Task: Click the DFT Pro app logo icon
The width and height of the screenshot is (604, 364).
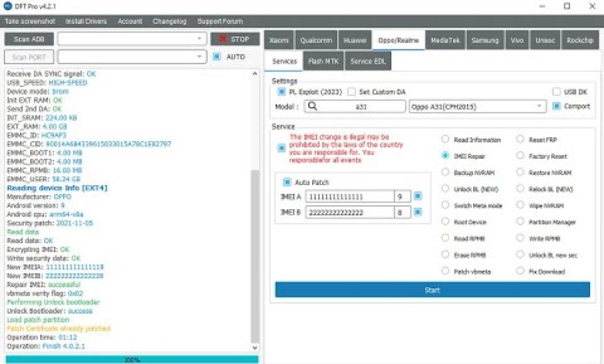Action: (7, 6)
